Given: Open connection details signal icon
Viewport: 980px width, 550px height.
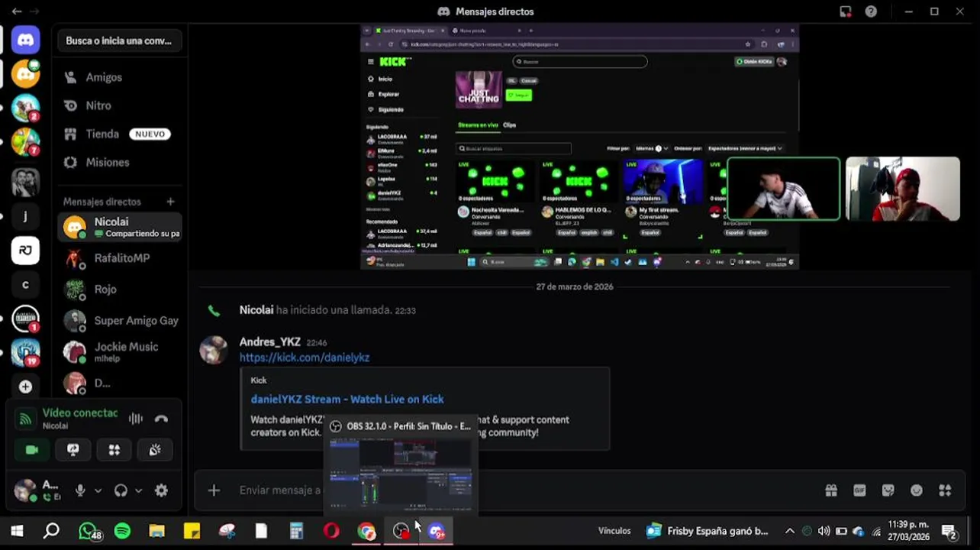Looking at the screenshot, I should (26, 419).
